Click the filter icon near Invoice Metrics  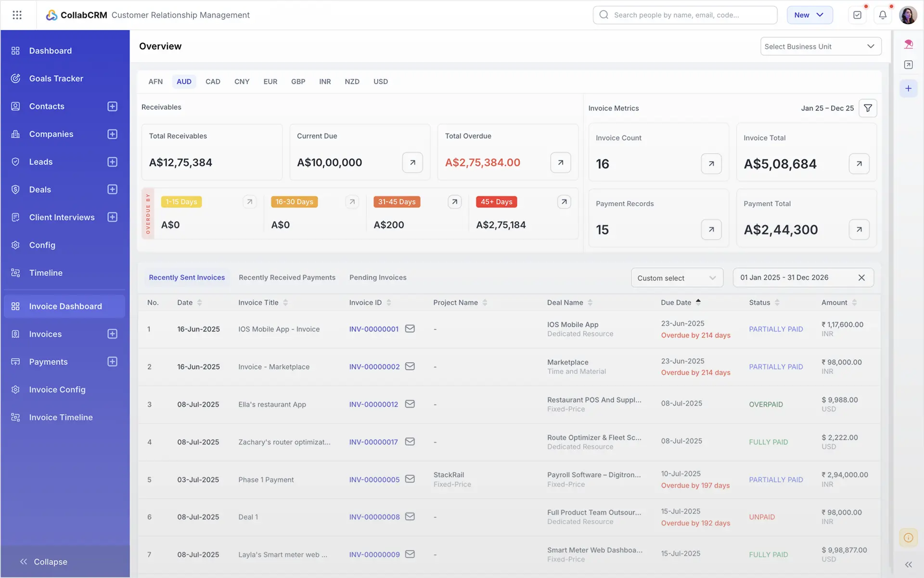(868, 108)
